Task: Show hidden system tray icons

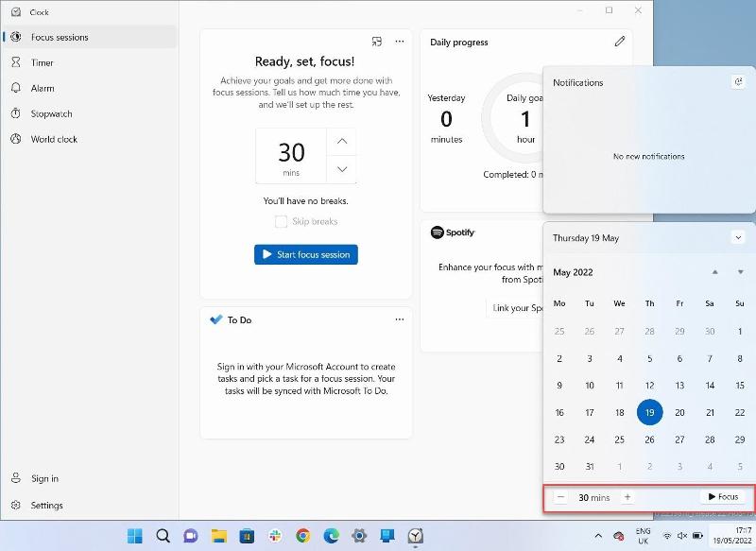Action: pyautogui.click(x=598, y=536)
